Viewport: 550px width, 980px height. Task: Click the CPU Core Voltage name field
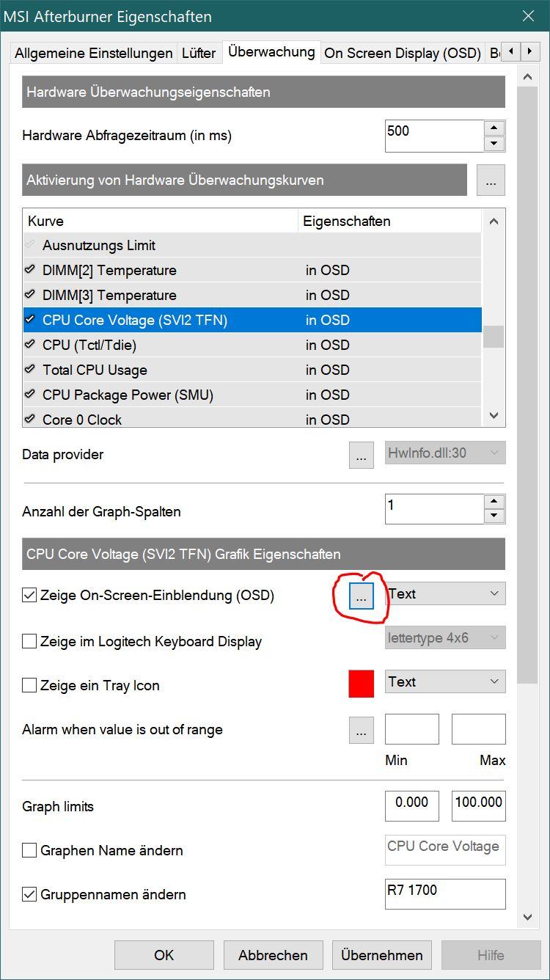pyautogui.click(x=445, y=850)
